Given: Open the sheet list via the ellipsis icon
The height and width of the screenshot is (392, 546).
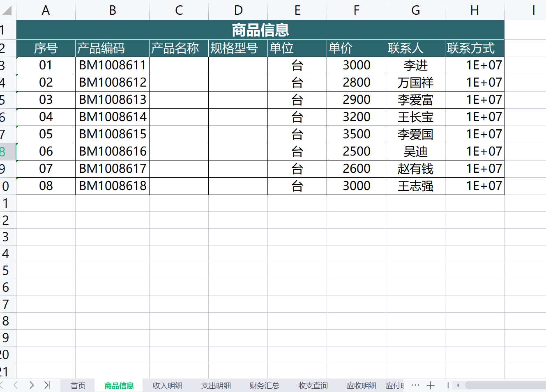Looking at the screenshot, I should pyautogui.click(x=415, y=385).
